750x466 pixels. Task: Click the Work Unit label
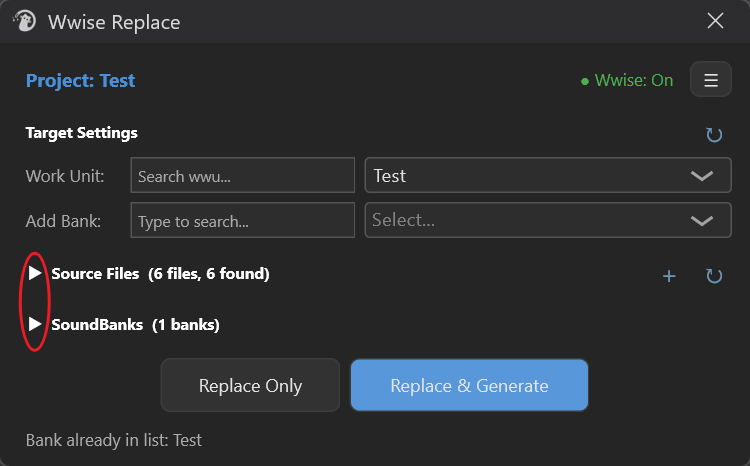[65, 176]
